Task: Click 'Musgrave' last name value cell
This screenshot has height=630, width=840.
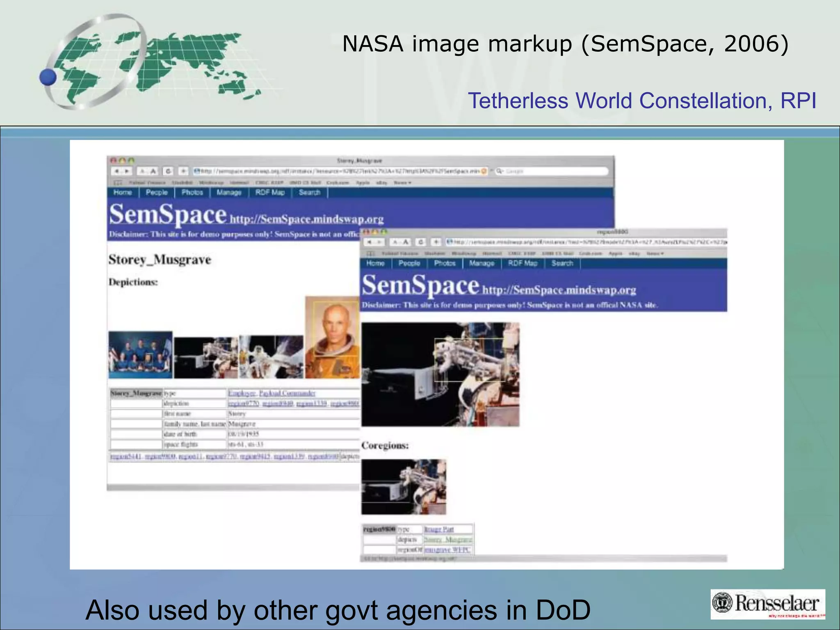Action: point(294,424)
